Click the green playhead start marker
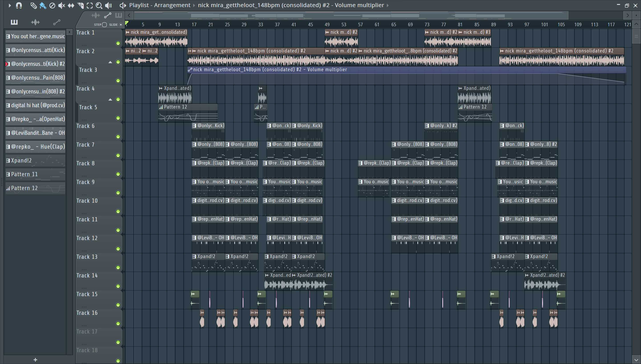The width and height of the screenshot is (641, 364). pos(127,23)
